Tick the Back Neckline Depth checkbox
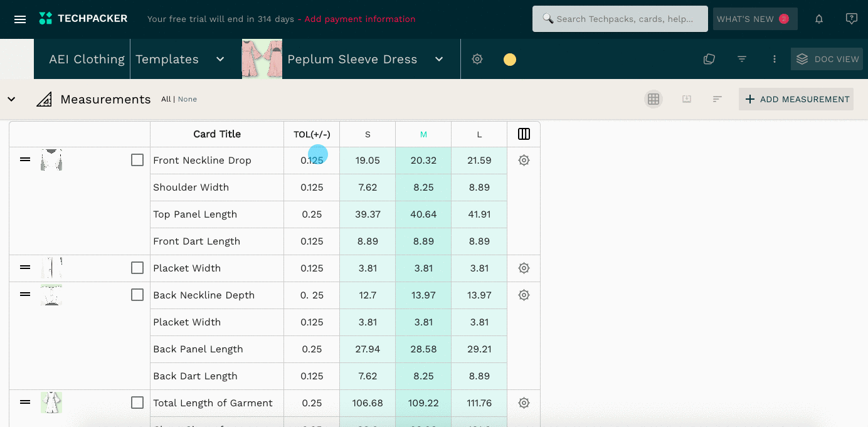 [x=137, y=295]
